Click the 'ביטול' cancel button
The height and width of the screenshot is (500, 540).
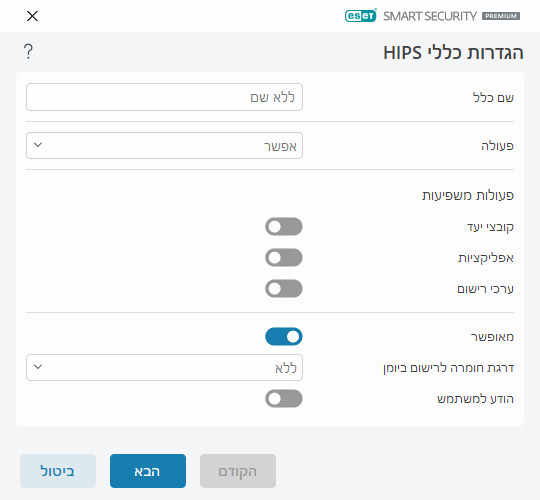coord(58,471)
